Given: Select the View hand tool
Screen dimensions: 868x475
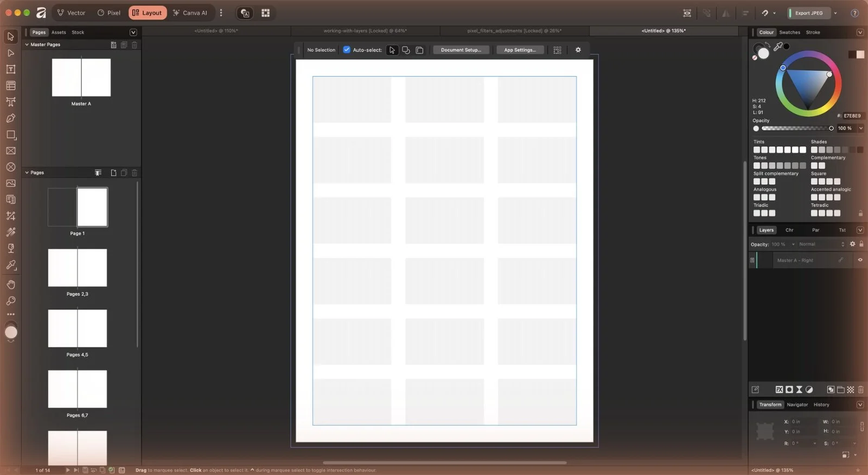Looking at the screenshot, I should click(10, 284).
